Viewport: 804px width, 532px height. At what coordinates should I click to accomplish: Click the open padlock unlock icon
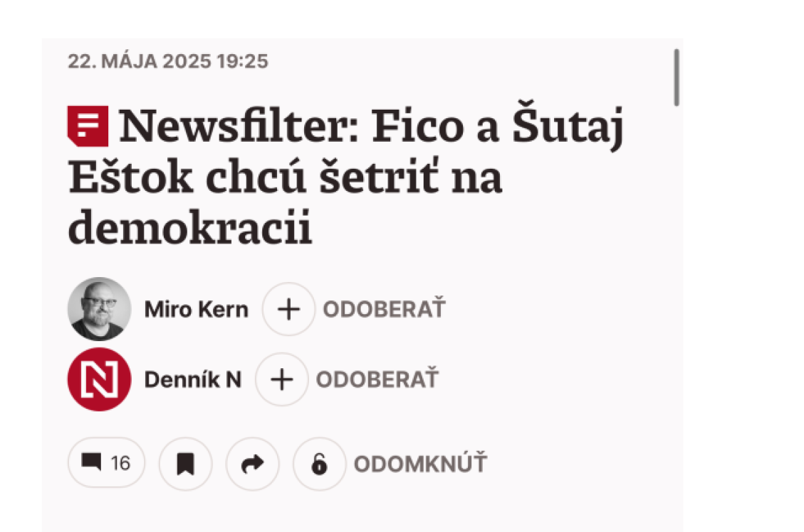pyautogui.click(x=320, y=464)
